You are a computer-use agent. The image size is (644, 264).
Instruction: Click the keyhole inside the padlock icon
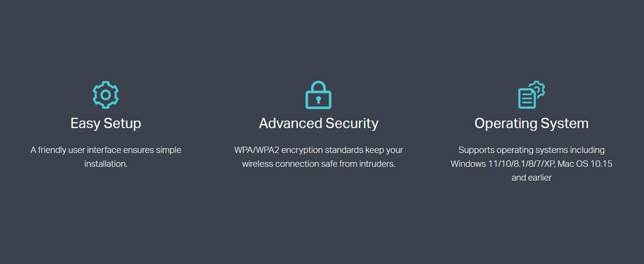coord(318,100)
